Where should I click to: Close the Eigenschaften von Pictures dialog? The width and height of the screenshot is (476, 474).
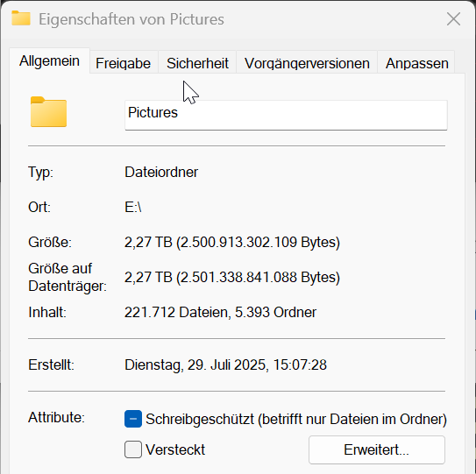click(x=453, y=19)
